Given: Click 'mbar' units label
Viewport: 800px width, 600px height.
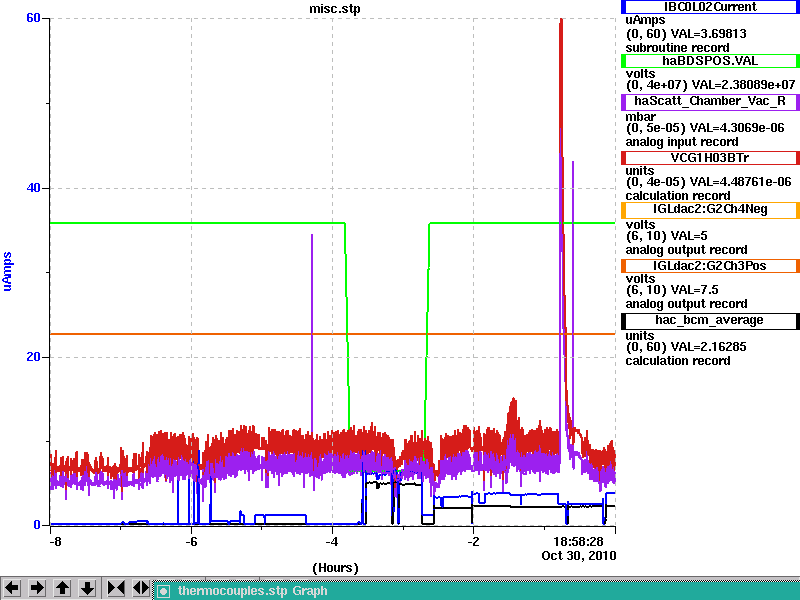Looking at the screenshot, I should pyautogui.click(x=640, y=117).
